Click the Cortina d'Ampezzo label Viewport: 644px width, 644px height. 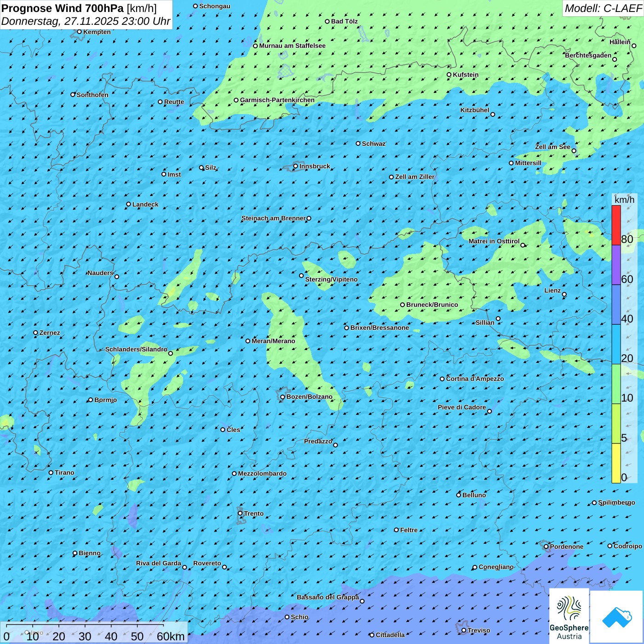(475, 379)
